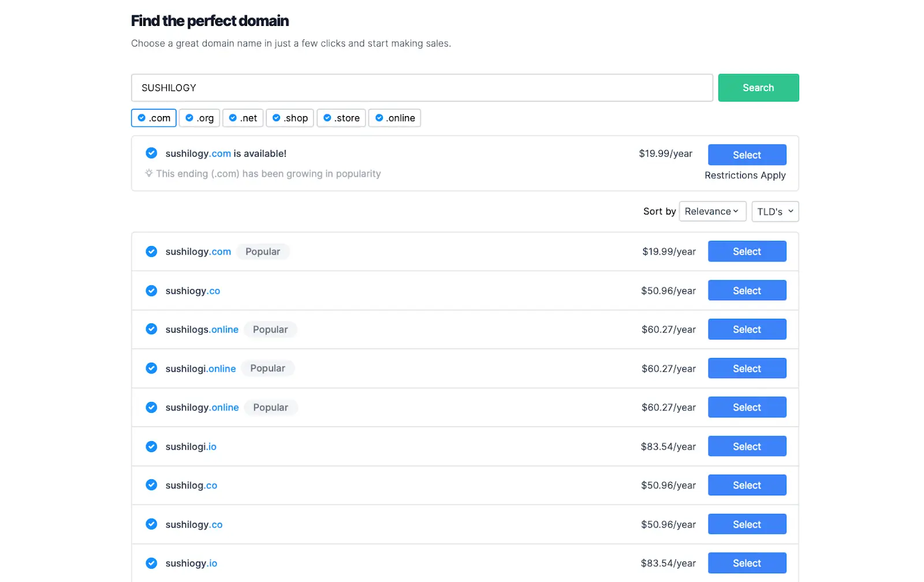
Task: Select the sushilogi.online domain
Action: [x=747, y=368]
